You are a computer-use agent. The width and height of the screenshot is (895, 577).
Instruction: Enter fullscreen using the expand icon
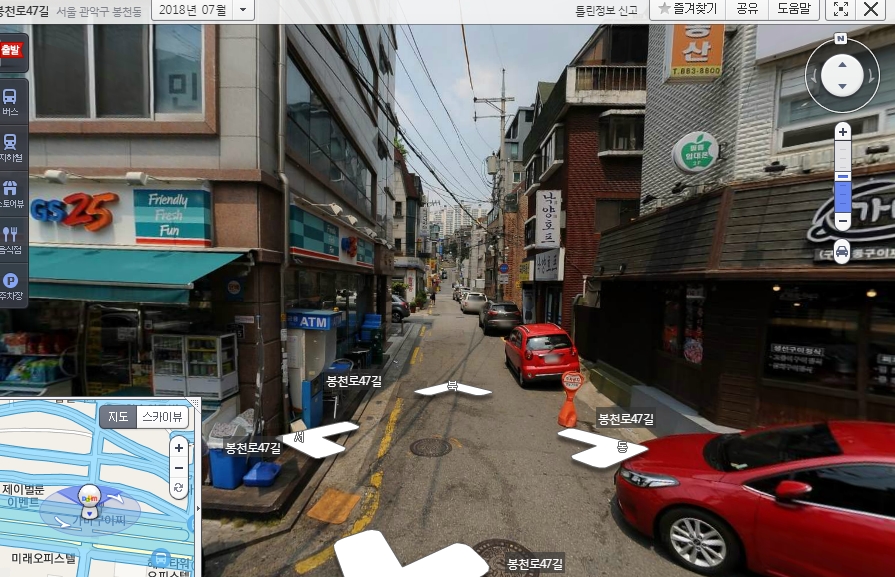(x=841, y=9)
